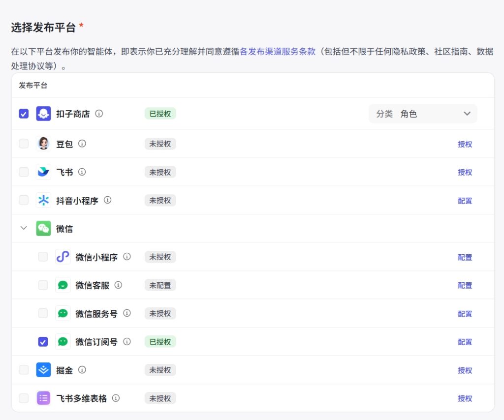Open info tooltip next to 扣子商店

[x=99, y=113]
